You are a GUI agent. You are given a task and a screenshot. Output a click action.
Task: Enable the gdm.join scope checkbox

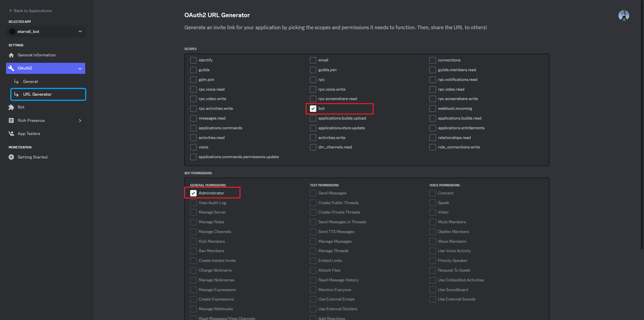point(193,80)
